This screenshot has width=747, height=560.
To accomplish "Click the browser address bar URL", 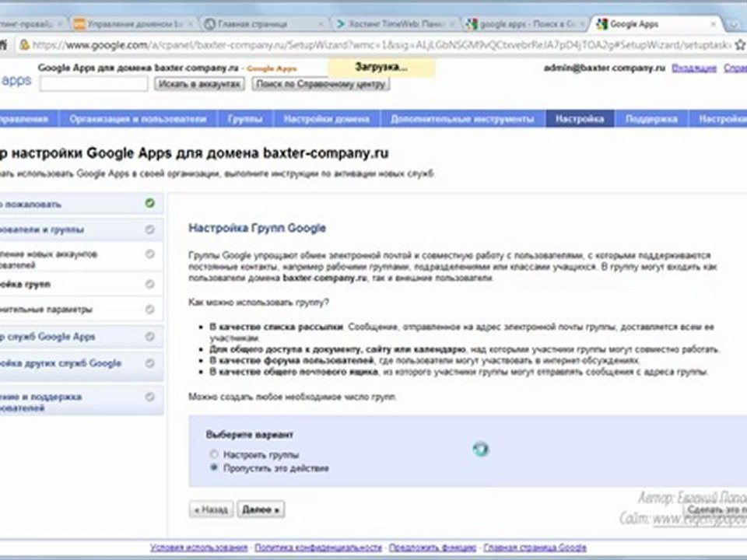I will [x=381, y=45].
